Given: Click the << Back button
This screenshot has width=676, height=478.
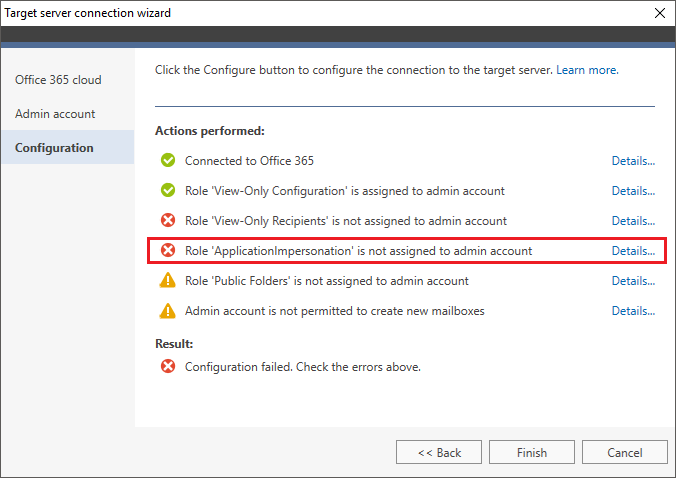Looking at the screenshot, I should (x=439, y=452).
